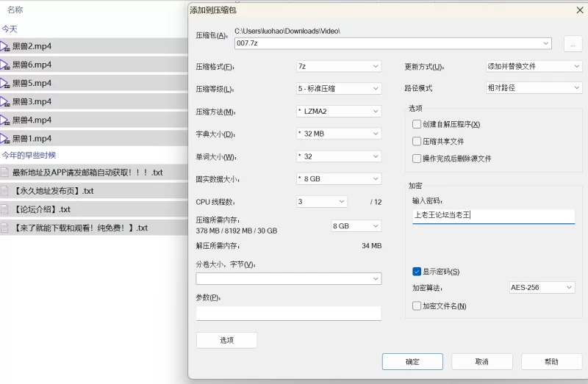Click 取消 button
The height and width of the screenshot is (384, 588).
[x=482, y=361]
